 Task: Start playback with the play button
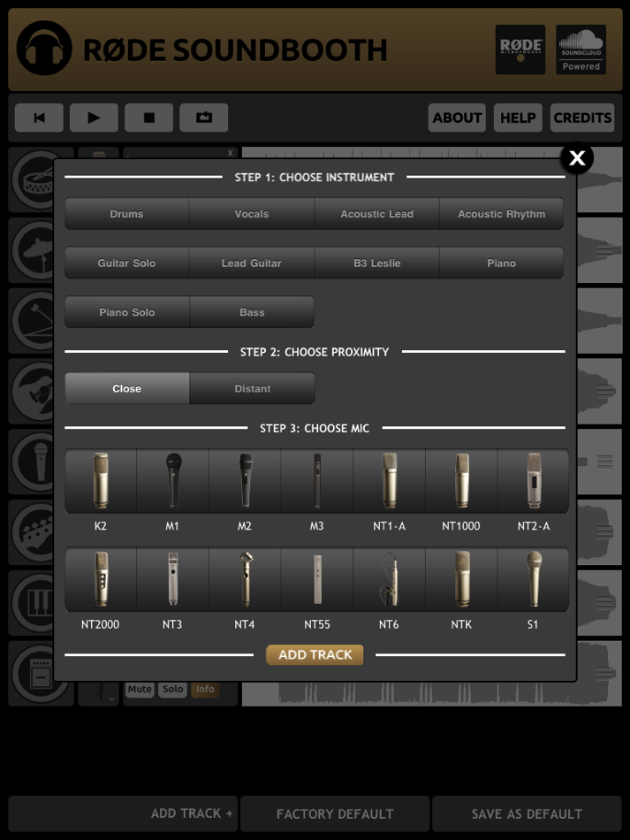tap(95, 118)
